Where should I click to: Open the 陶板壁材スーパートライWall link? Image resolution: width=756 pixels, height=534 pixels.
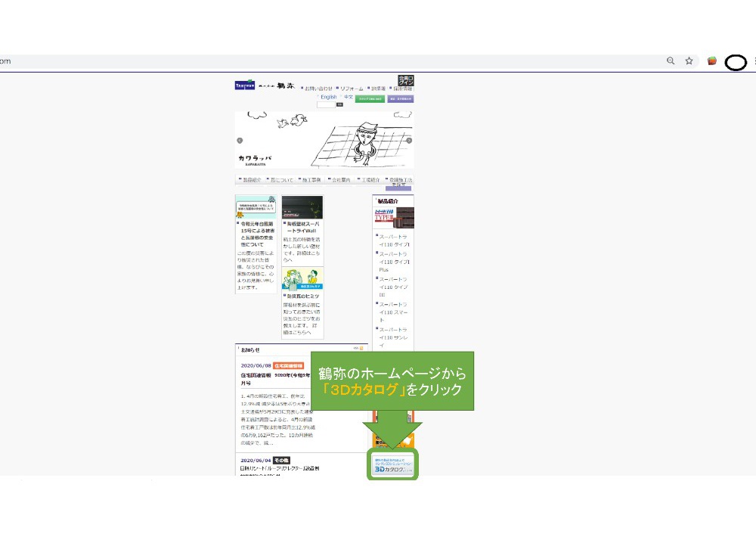click(x=303, y=228)
